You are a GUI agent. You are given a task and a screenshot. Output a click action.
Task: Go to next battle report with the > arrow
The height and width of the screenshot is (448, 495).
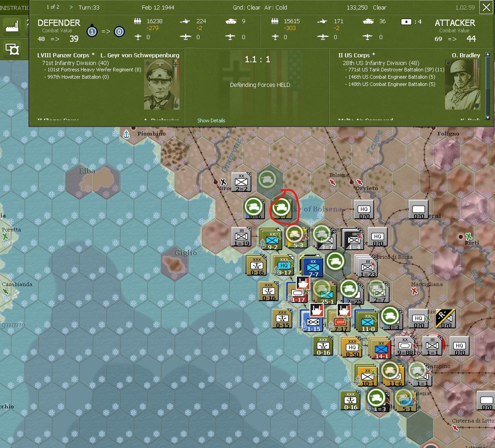[x=71, y=7]
